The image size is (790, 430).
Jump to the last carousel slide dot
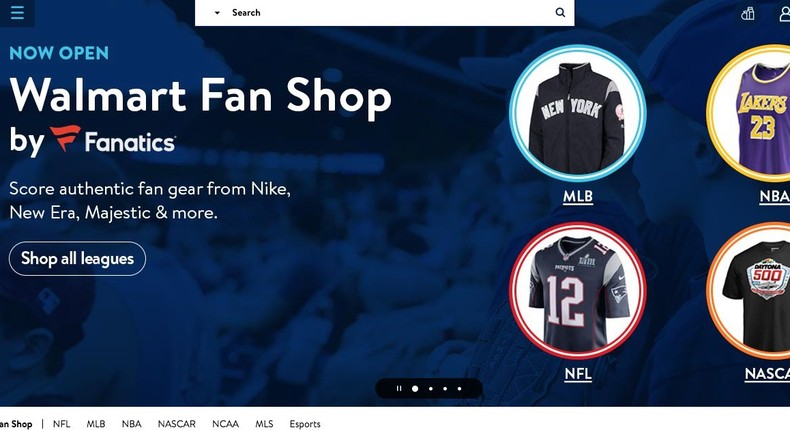click(459, 389)
